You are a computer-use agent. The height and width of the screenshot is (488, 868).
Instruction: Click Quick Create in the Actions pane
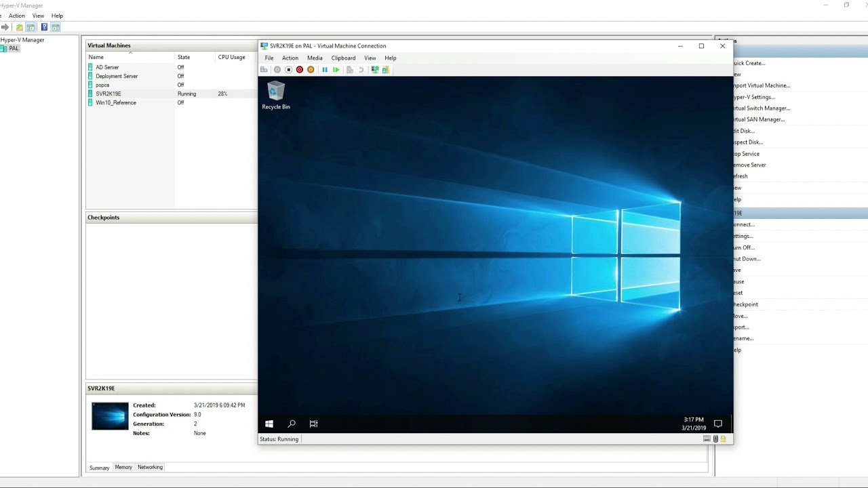coord(749,63)
